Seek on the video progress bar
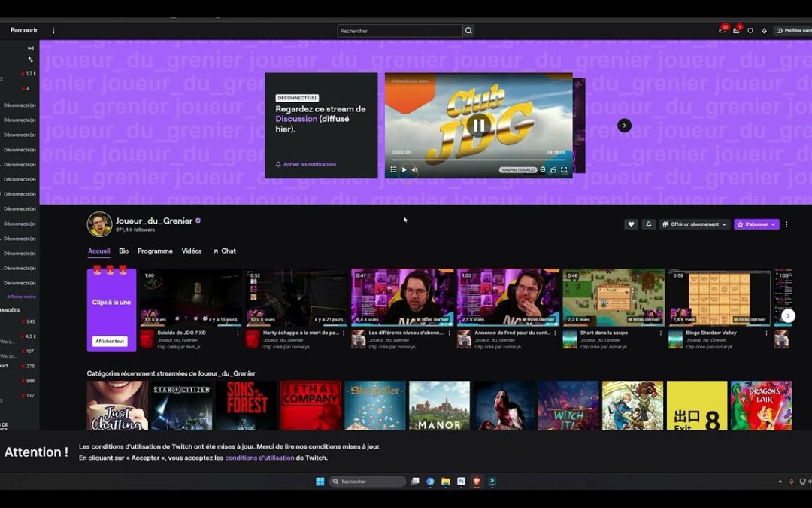The height and width of the screenshot is (508, 812). point(478,160)
